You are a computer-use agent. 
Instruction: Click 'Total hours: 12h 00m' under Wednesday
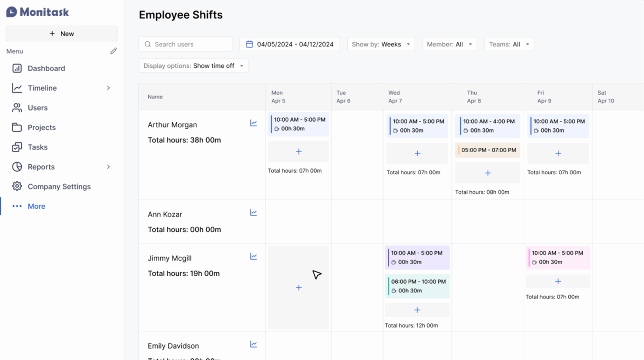click(x=411, y=325)
